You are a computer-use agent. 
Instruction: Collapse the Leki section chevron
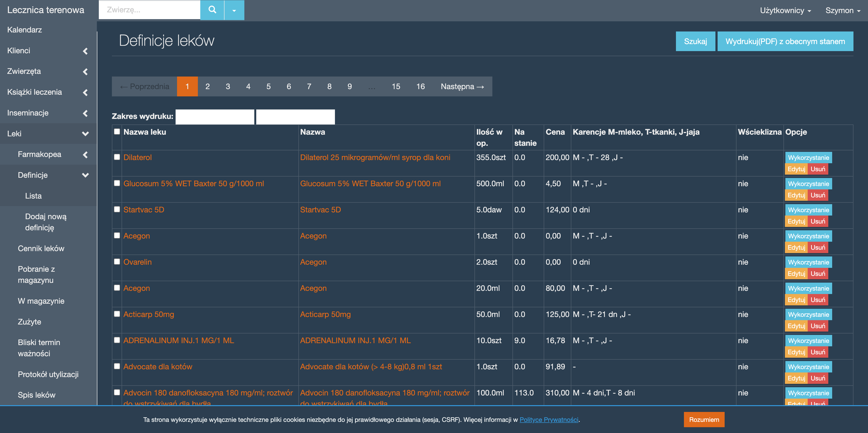coord(85,134)
